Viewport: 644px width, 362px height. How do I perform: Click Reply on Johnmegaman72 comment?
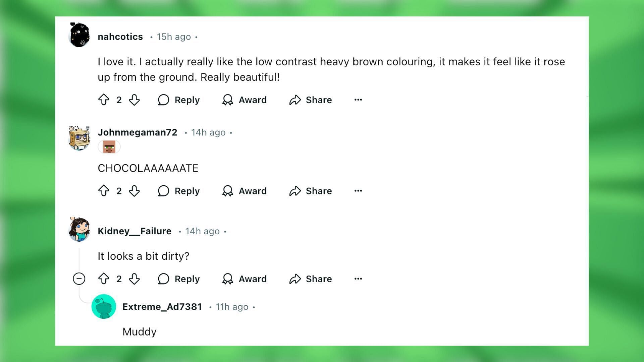click(179, 190)
